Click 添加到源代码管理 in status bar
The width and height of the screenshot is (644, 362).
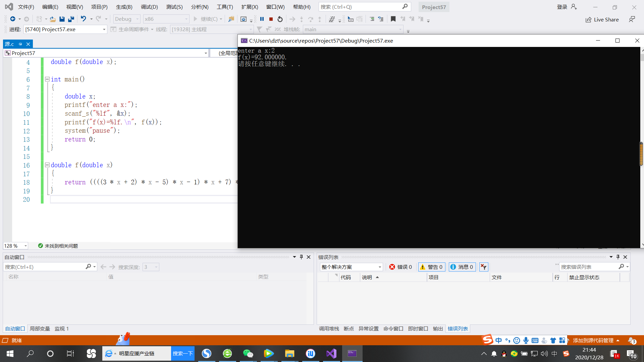click(593, 341)
